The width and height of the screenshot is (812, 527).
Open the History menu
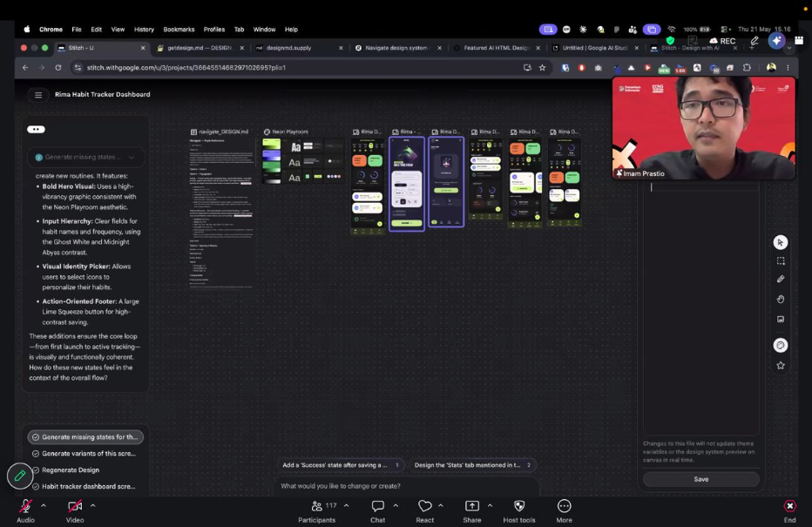pyautogui.click(x=144, y=30)
